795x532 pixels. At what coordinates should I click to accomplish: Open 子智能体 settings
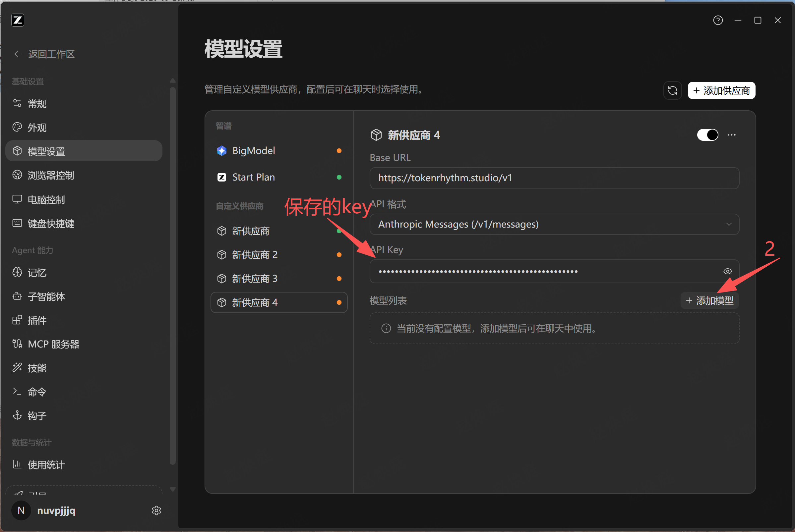84,296
